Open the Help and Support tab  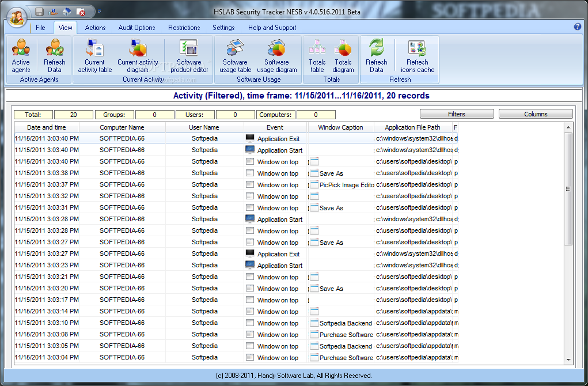coord(272,28)
